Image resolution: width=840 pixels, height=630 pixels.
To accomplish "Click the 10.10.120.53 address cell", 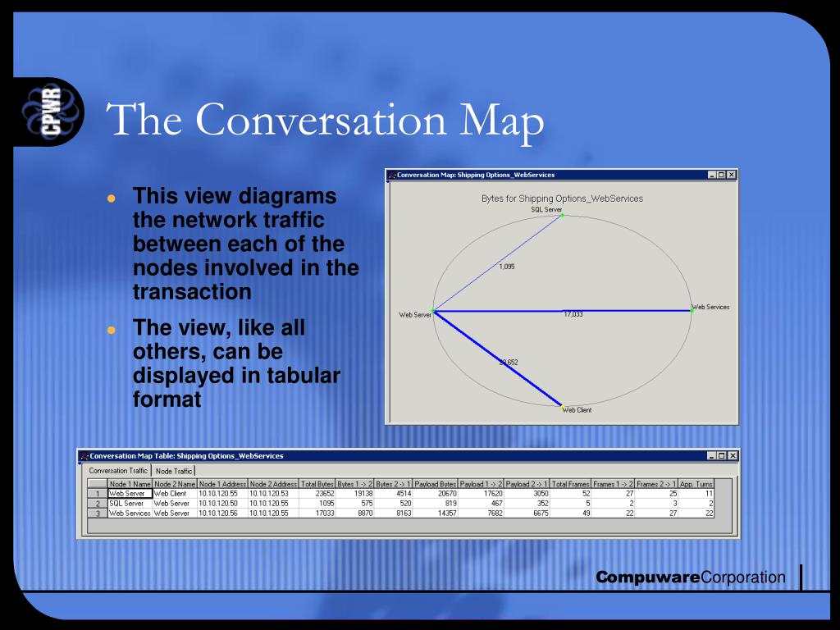I will [x=273, y=493].
